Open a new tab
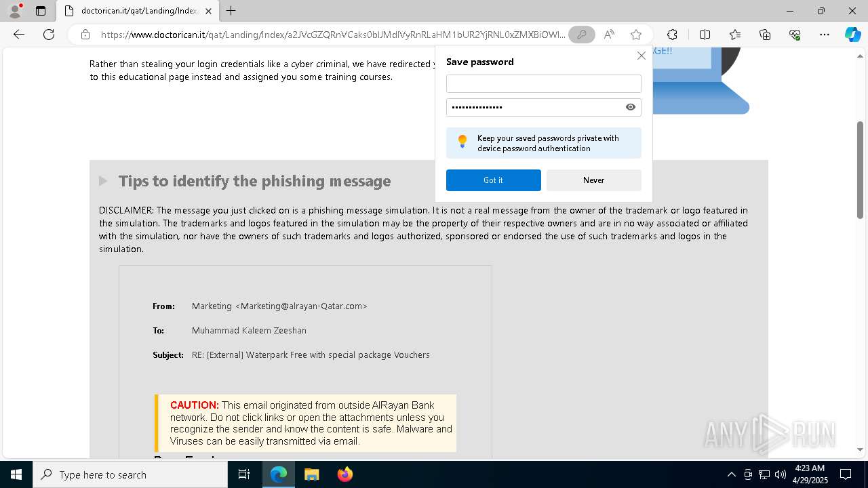Image resolution: width=868 pixels, height=488 pixels. pos(231,11)
